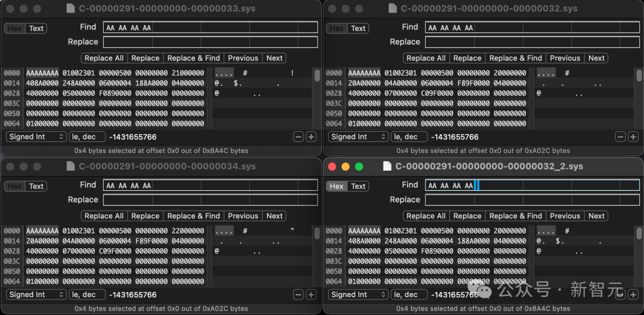The width and height of the screenshot is (644, 315).
Task: Click Replace All in 00000033.sys window
Action: click(x=104, y=58)
